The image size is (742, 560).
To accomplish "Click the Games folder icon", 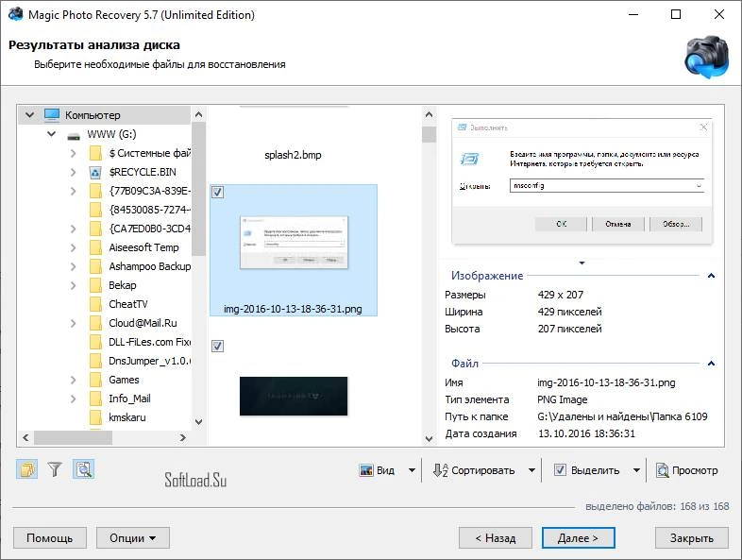I will click(95, 380).
